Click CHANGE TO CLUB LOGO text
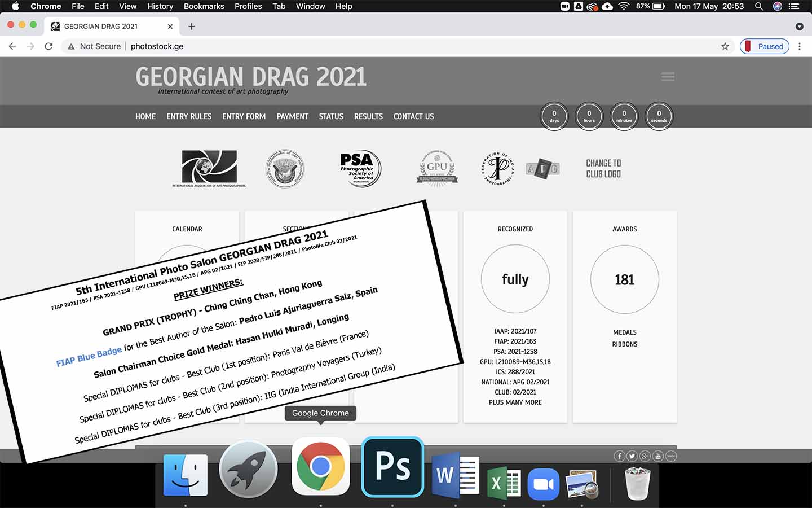The height and width of the screenshot is (508, 812). tap(603, 168)
